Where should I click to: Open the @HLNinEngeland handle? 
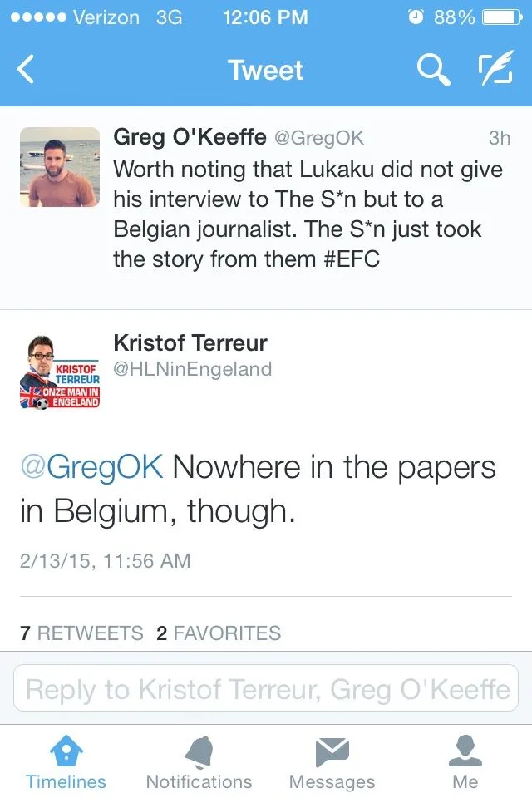point(192,368)
